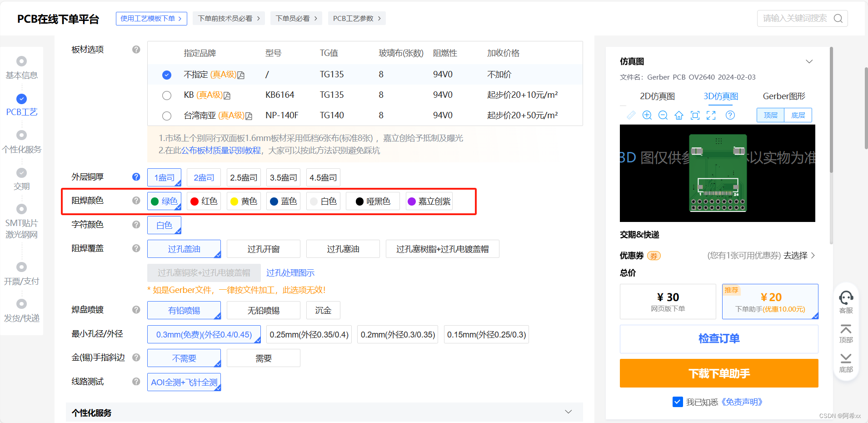Select 不指定 board material radio
Screen dimensions: 868x423
(167, 75)
